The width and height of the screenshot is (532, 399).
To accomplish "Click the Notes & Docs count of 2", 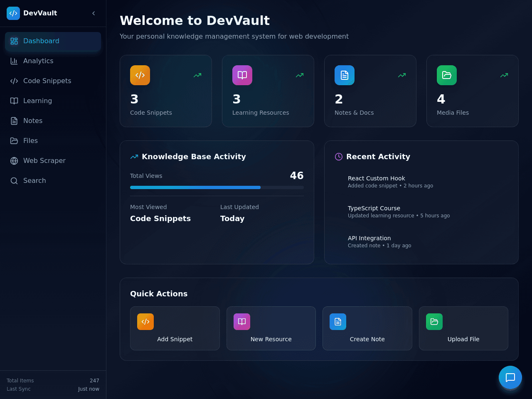I will [x=339, y=99].
